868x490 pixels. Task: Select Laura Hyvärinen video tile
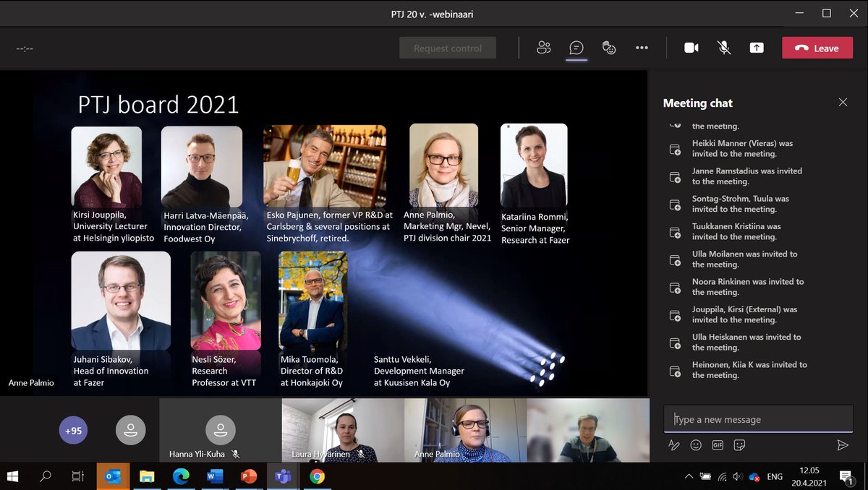(343, 430)
